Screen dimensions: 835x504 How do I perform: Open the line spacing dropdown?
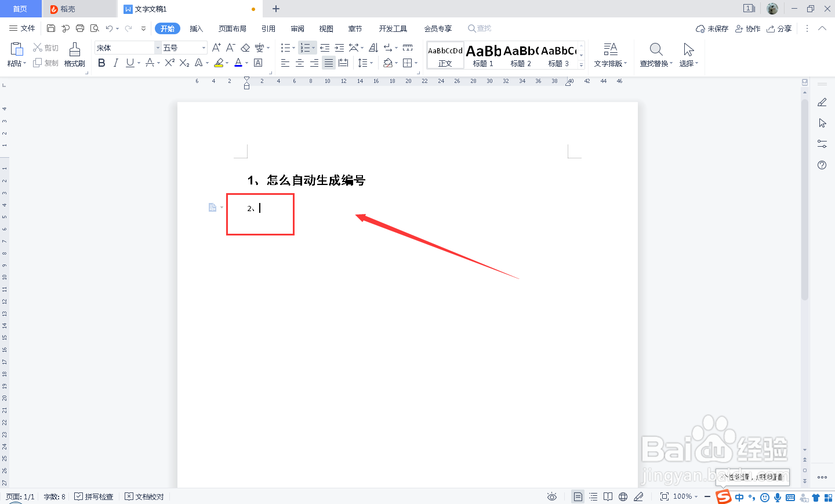point(366,63)
